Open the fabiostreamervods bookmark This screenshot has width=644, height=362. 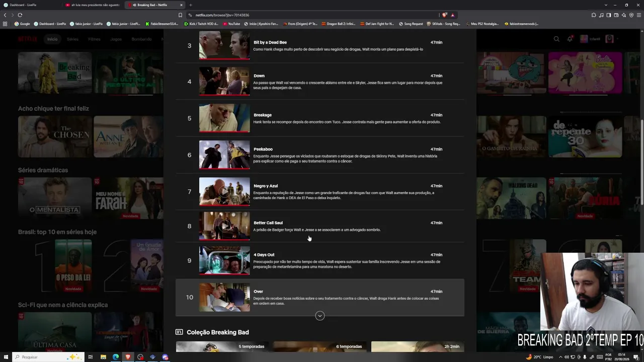[x=521, y=24]
